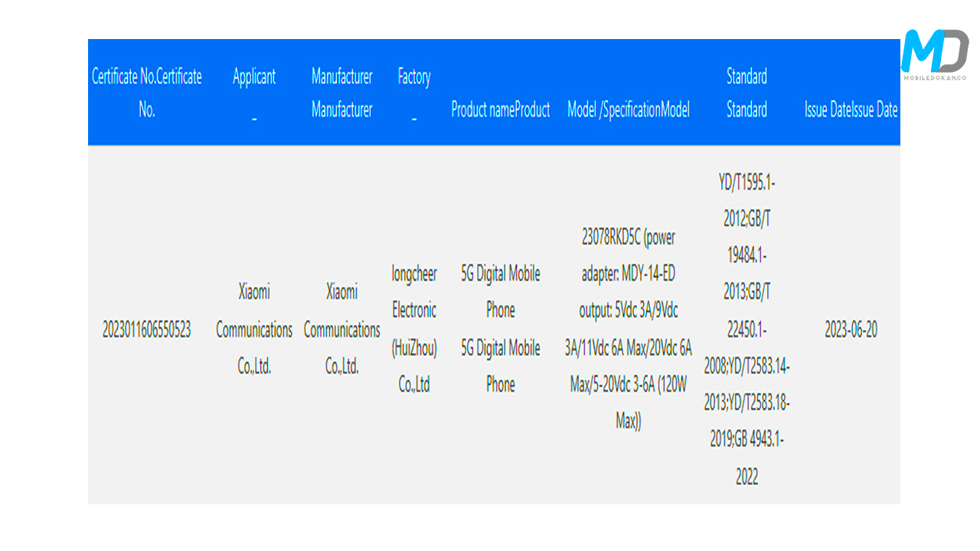Select the YD/T1595.1-2012 standard text
This screenshot has width=980, height=551.
pos(746,201)
